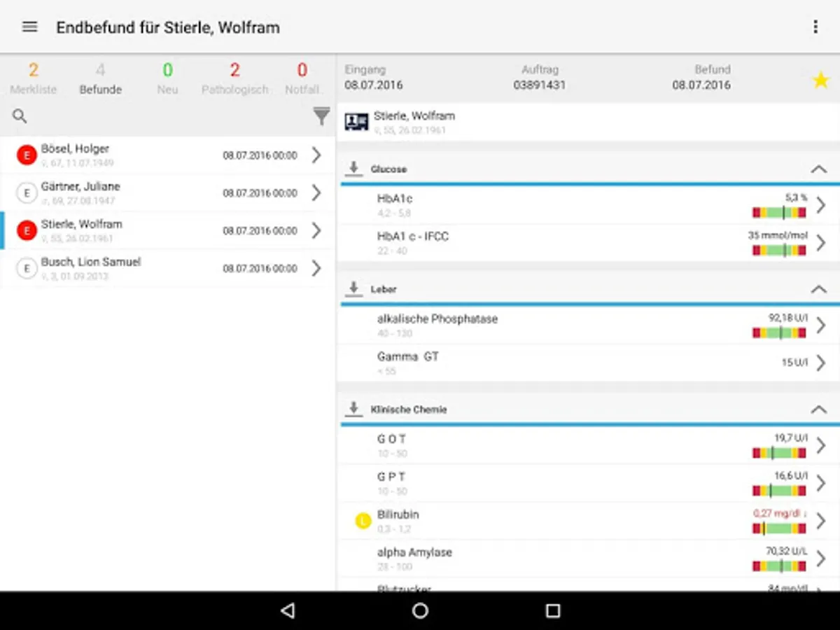The height and width of the screenshot is (630, 840).
Task: Click the HbA1c reference range bar
Action: [780, 212]
